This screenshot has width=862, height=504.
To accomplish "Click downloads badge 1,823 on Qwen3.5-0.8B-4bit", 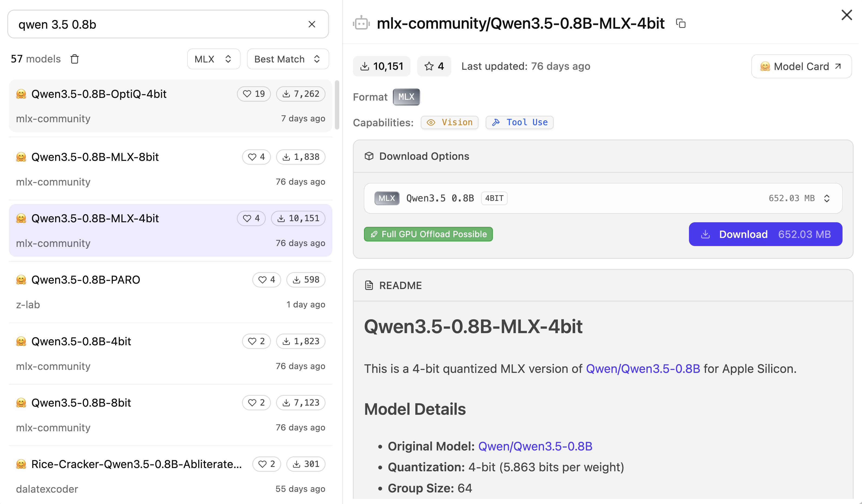I will pos(301,341).
